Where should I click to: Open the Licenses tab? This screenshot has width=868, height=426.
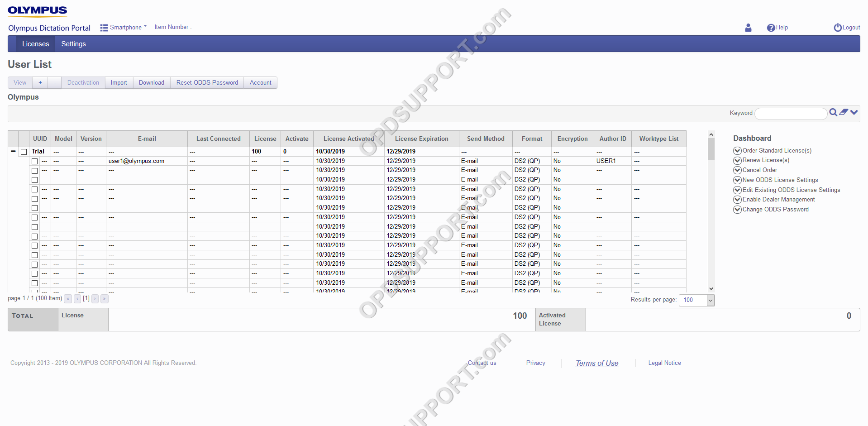coord(36,44)
